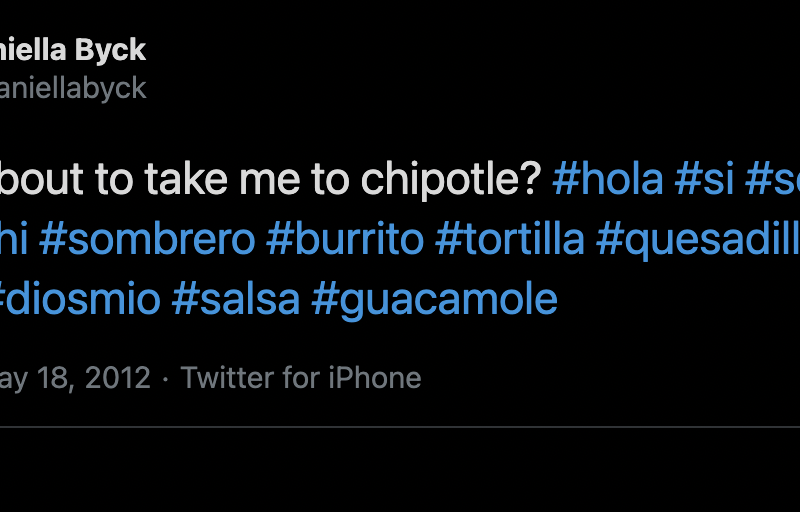Click the #si hashtag link
Viewport: 800px width, 512px height.
705,180
